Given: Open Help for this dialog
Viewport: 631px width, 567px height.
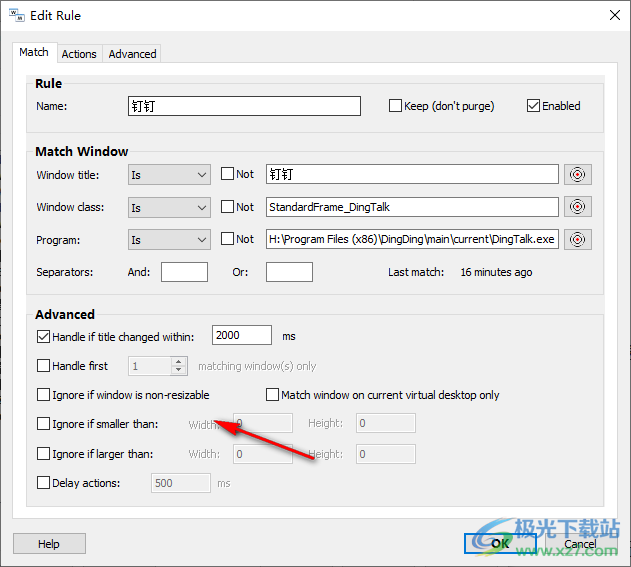Looking at the screenshot, I should [49, 544].
